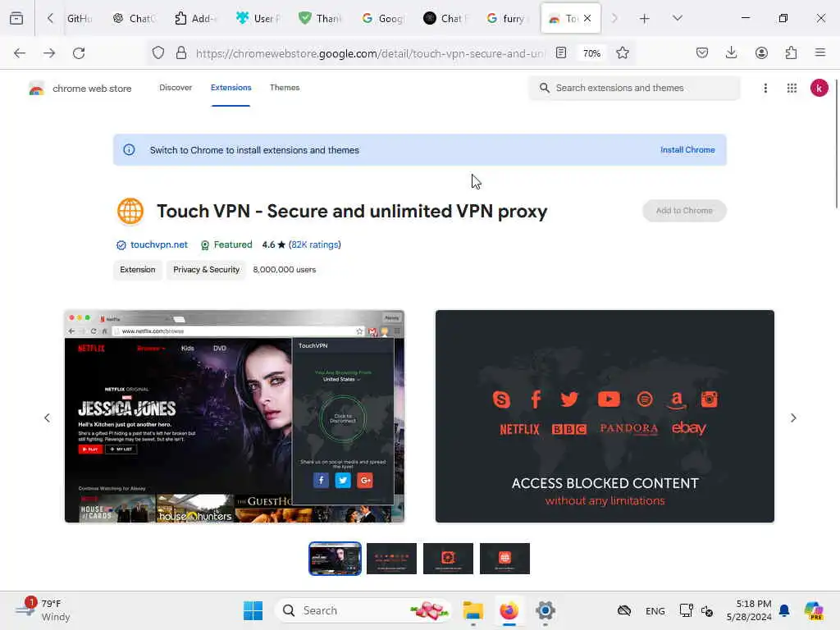Viewport: 840px width, 630px height.
Task: Open the Discover section
Action: coord(176,88)
